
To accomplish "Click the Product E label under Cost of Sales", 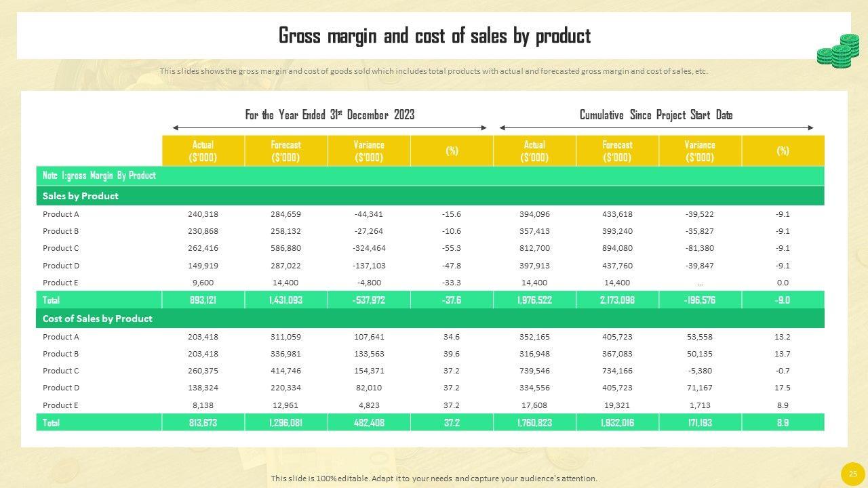I will click(61, 405).
